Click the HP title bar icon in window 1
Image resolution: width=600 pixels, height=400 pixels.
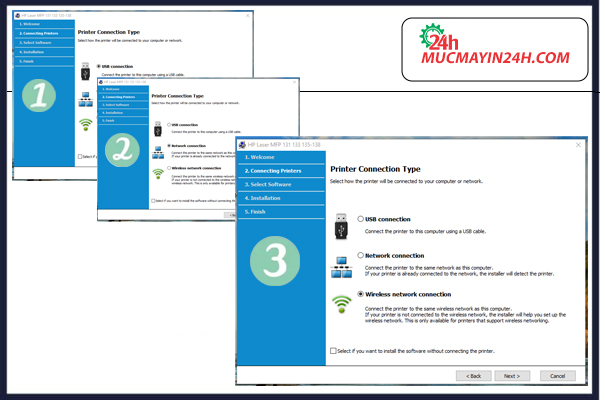pyautogui.click(x=18, y=16)
